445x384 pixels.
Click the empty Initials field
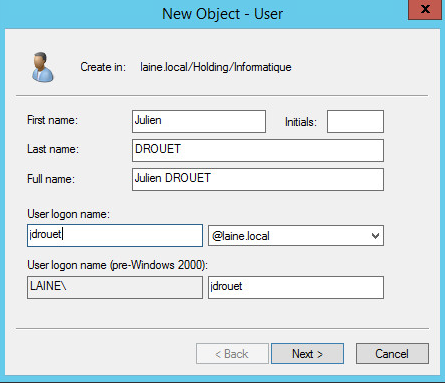[355, 121]
